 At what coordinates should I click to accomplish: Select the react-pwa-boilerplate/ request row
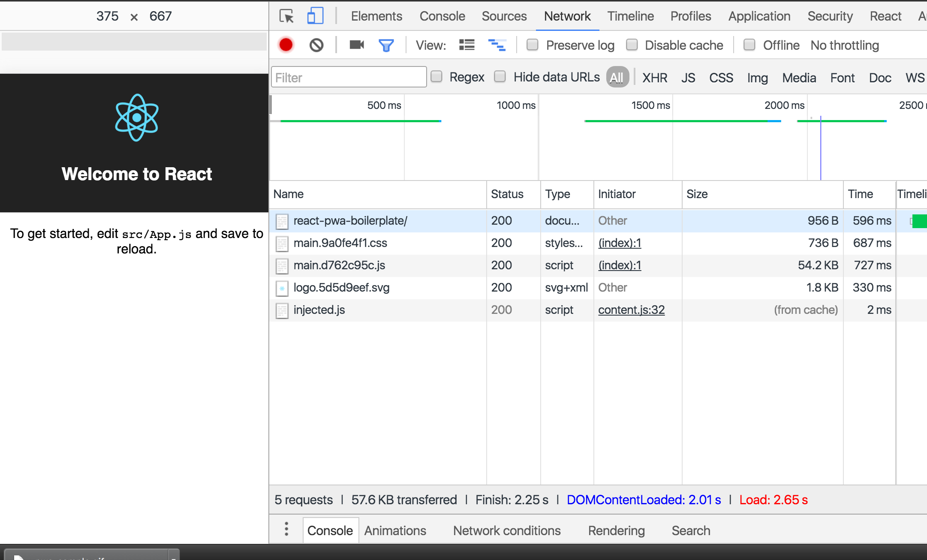click(598, 221)
